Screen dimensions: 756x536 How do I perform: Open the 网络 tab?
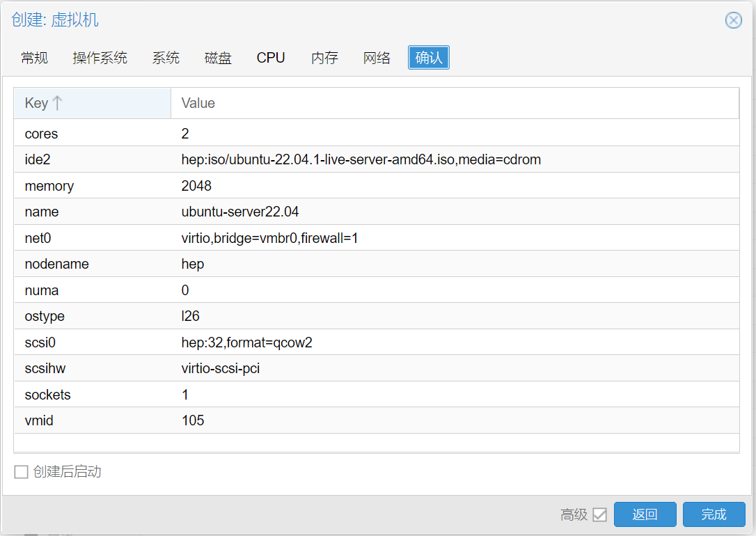tap(377, 58)
